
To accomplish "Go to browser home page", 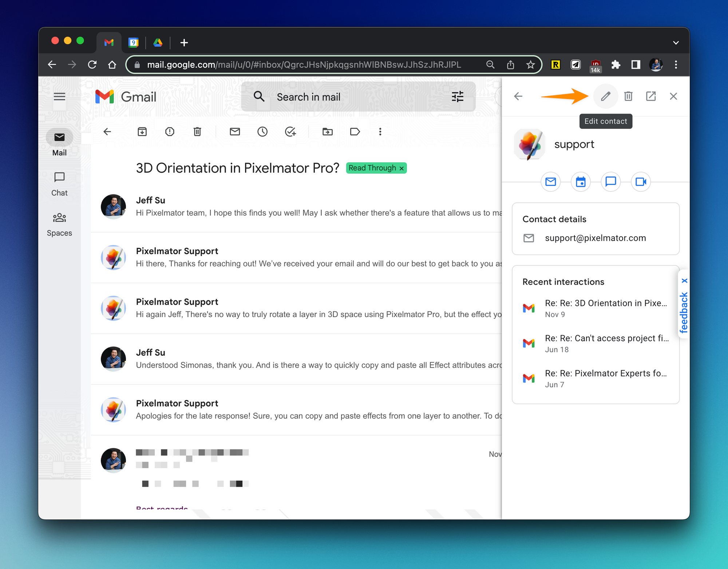I will (x=112, y=65).
